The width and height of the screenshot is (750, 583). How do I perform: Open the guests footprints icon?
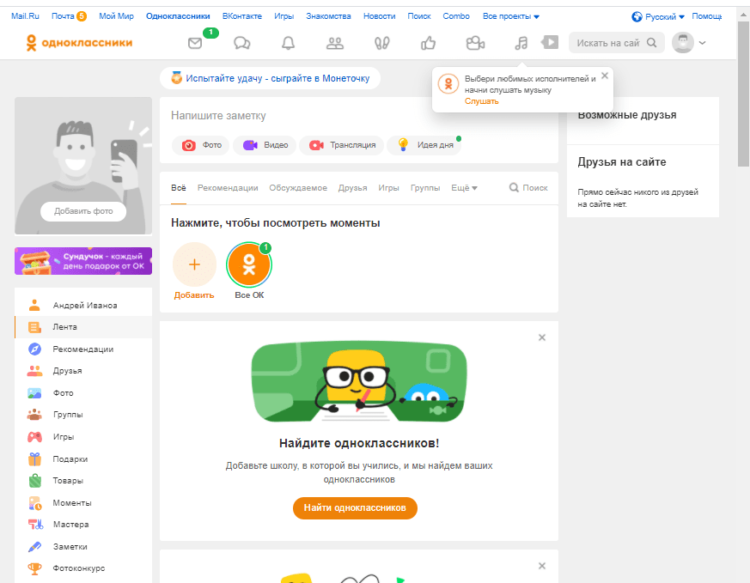381,43
